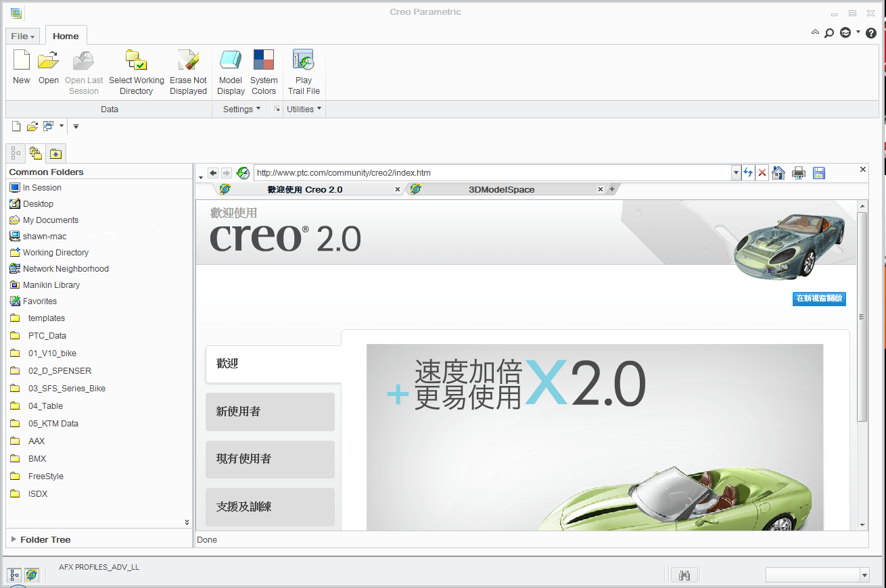886x588 pixels.
Task: Click the 在新視窗開啟 blue button
Action: (819, 299)
